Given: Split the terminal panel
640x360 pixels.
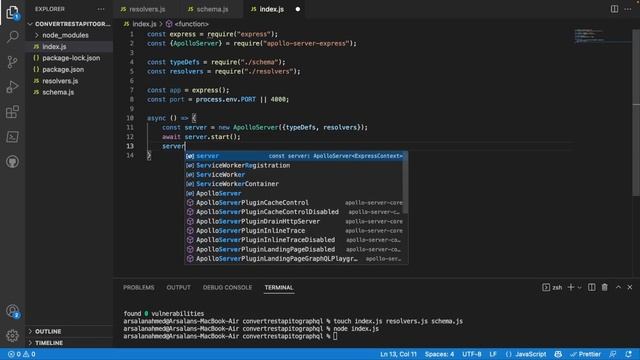Looking at the screenshot, I should pyautogui.click(x=591, y=287).
